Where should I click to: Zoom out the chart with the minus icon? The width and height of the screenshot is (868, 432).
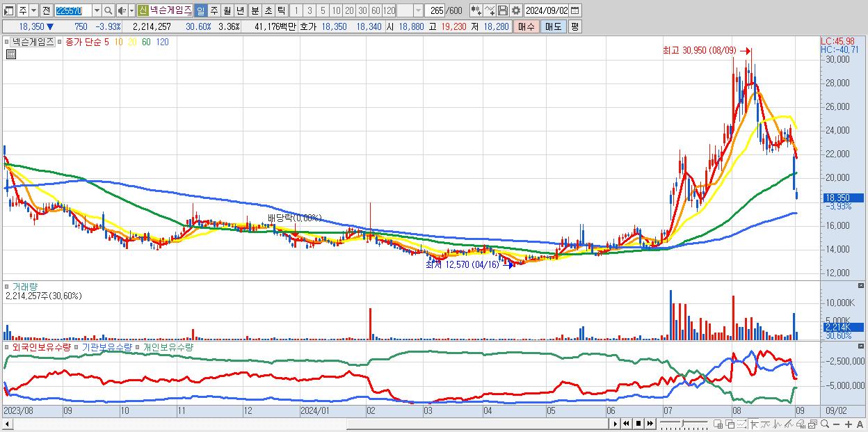click(x=836, y=424)
